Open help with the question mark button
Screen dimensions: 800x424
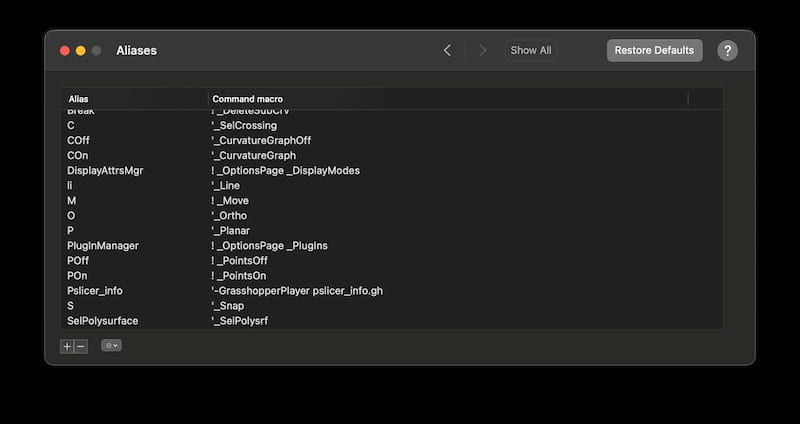[727, 51]
